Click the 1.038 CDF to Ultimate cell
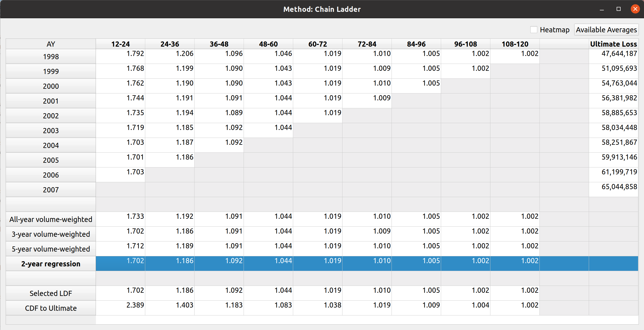Viewport: 644px width, 330px height. click(x=318, y=308)
